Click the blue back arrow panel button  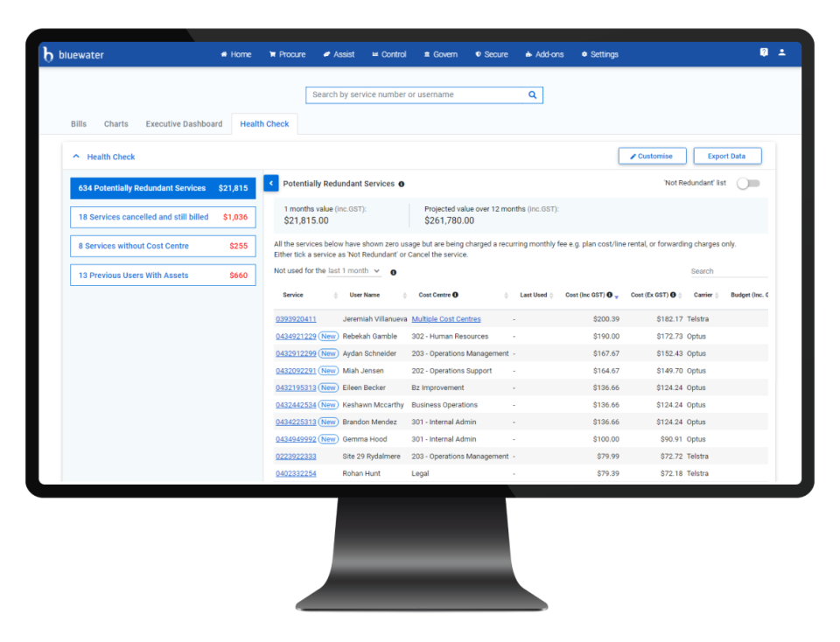271,183
